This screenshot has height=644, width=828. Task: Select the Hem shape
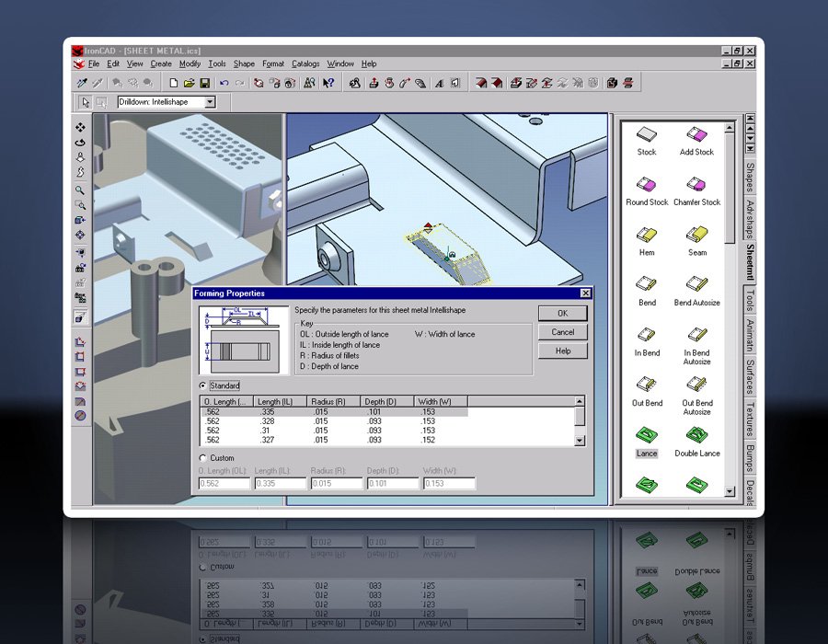[x=647, y=242]
